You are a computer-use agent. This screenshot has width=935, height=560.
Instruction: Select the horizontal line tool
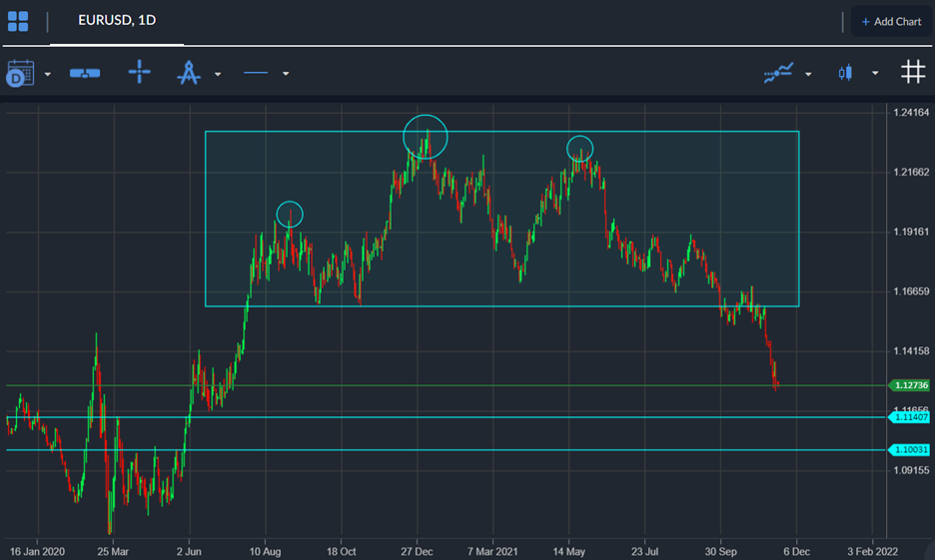(x=256, y=73)
